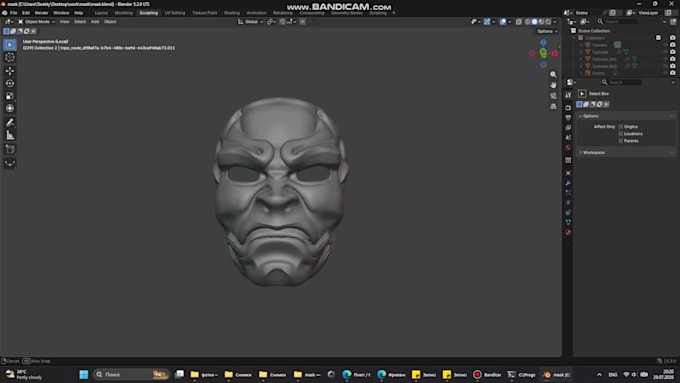Switch to the Texture Paint workspace tab

pyautogui.click(x=204, y=13)
